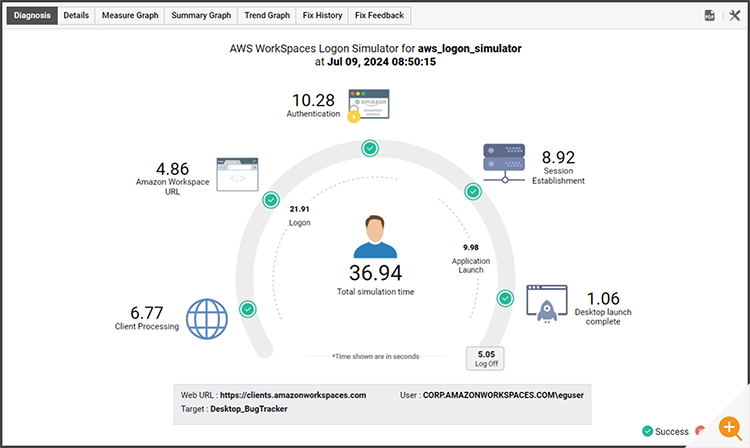This screenshot has width=750, height=448.
Task: Click the Amazon Workspace URL green checkmark
Action: (x=271, y=200)
